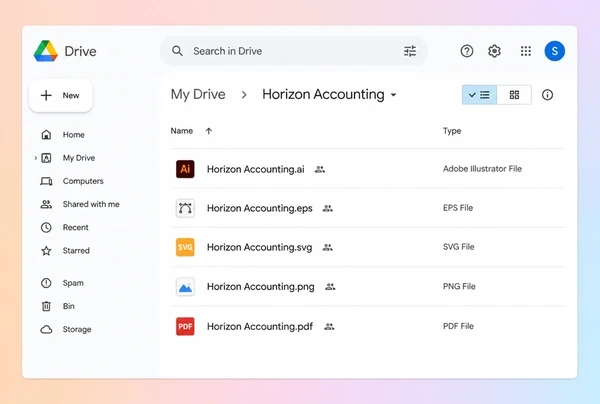The image size is (600, 404).
Task: Click the Home house icon
Action: point(46,135)
